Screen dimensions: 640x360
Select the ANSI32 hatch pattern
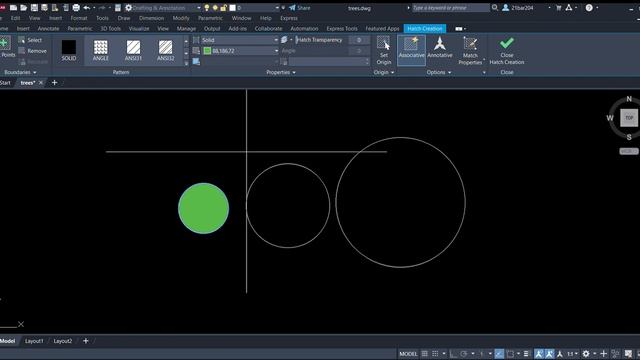(165, 50)
